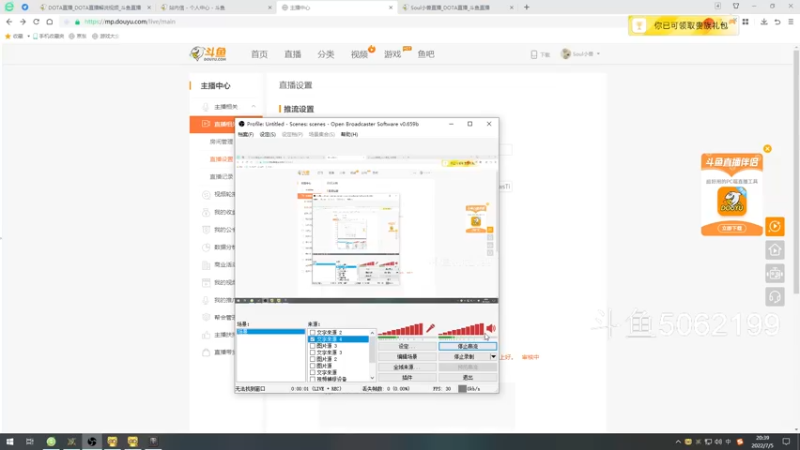Image resolution: width=800 pixels, height=450 pixels.
Task: Click sources list scroll-down arrow
Action: [372, 378]
